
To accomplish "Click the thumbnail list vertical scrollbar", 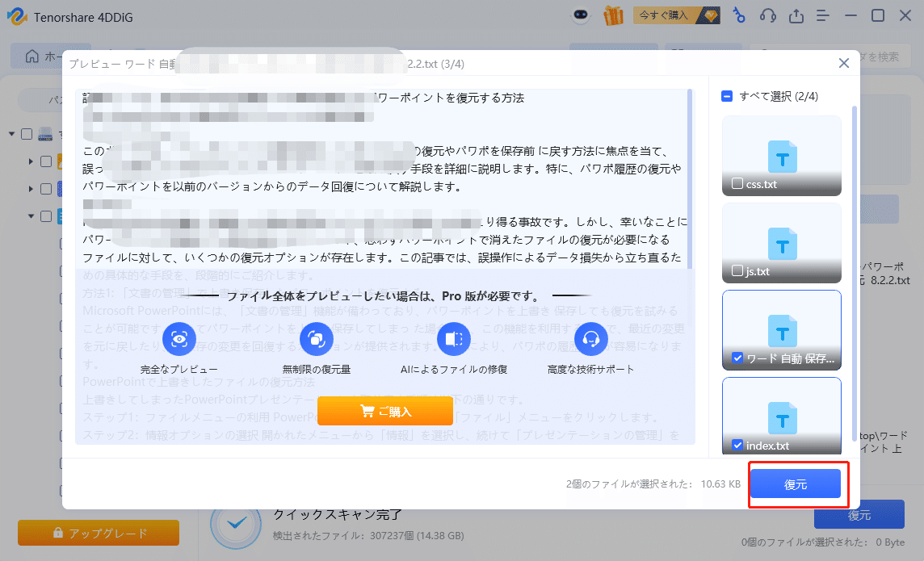I will 855,274.
